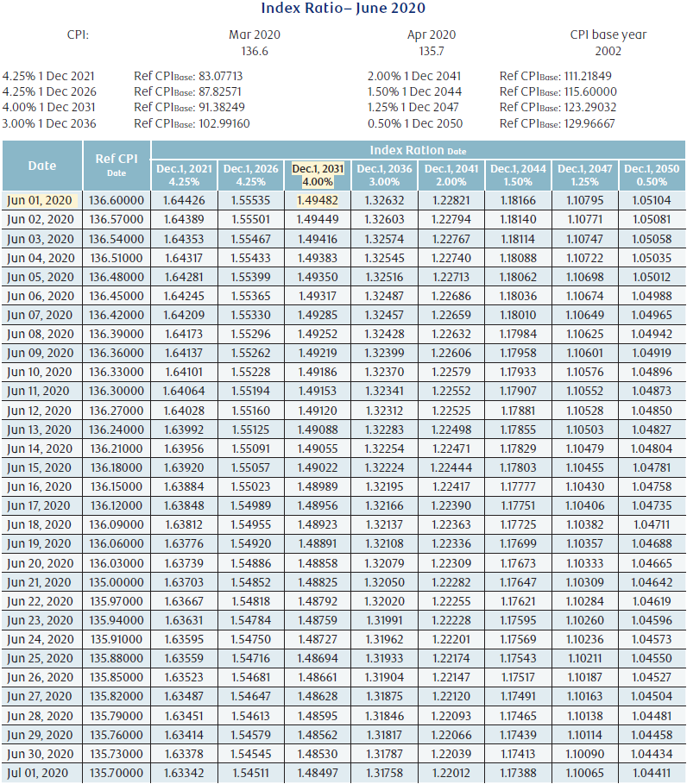The width and height of the screenshot is (687, 784).
Task: Click the index ratio value 1.18166
Action: (518, 200)
